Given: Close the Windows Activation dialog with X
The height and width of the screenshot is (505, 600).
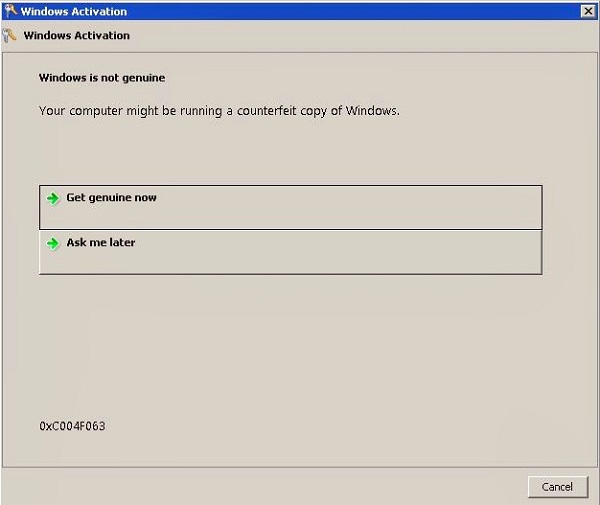Looking at the screenshot, I should click(588, 11).
